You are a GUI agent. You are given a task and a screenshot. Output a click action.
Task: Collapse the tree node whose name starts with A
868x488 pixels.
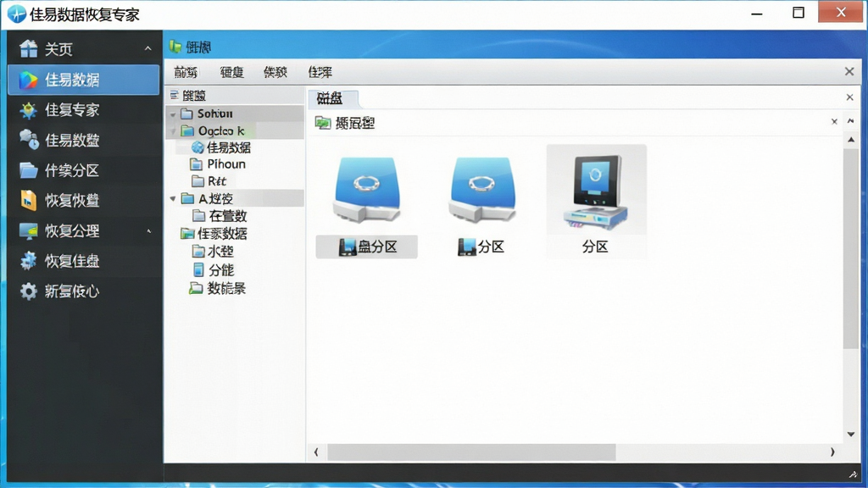pyautogui.click(x=173, y=198)
